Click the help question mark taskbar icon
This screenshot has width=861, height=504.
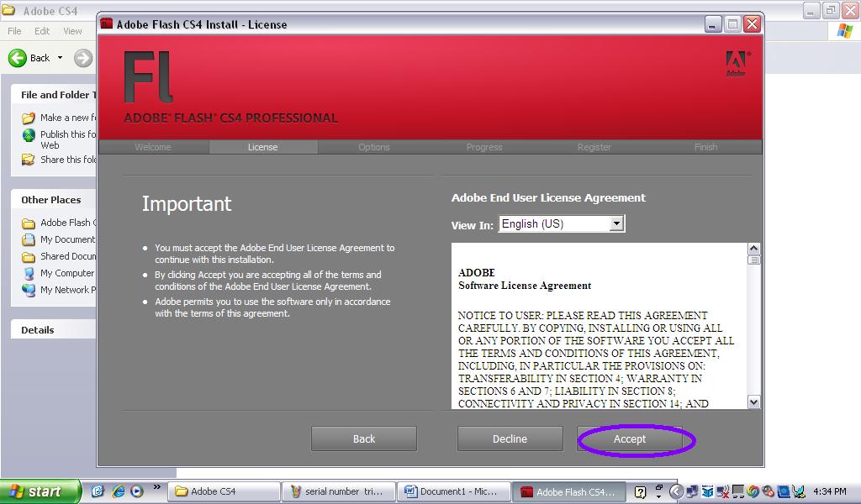tap(640, 492)
